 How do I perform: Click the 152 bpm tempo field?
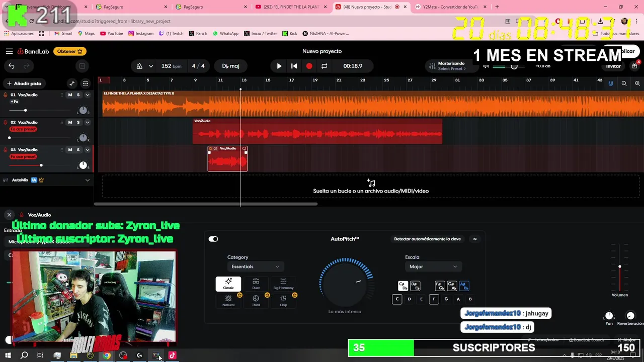171,66
